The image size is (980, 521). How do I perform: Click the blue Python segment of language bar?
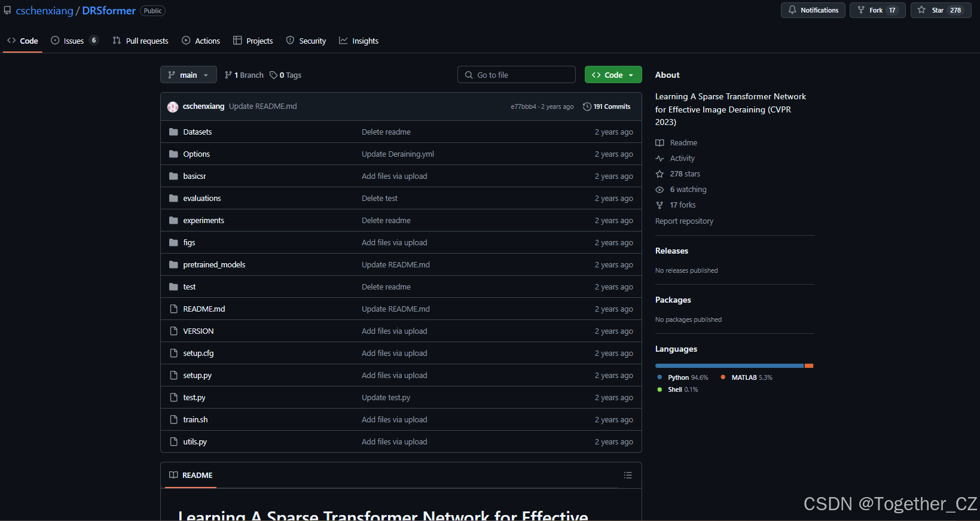(729, 365)
